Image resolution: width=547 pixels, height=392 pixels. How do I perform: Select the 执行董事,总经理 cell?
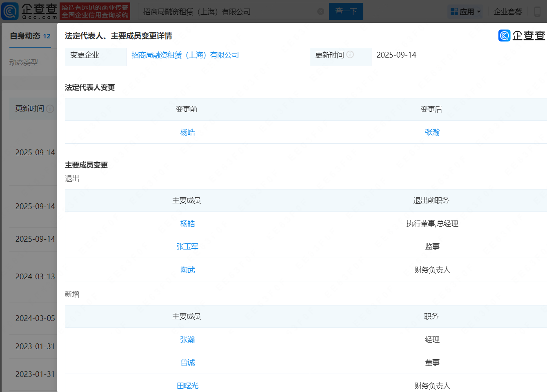click(x=432, y=224)
